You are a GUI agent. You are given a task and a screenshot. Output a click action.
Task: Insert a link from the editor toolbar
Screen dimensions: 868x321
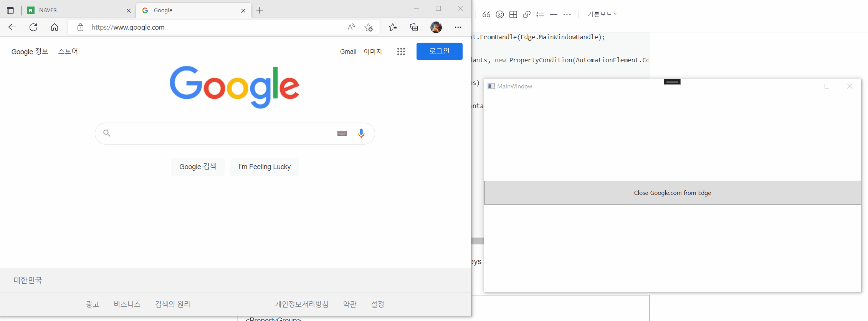coord(527,14)
